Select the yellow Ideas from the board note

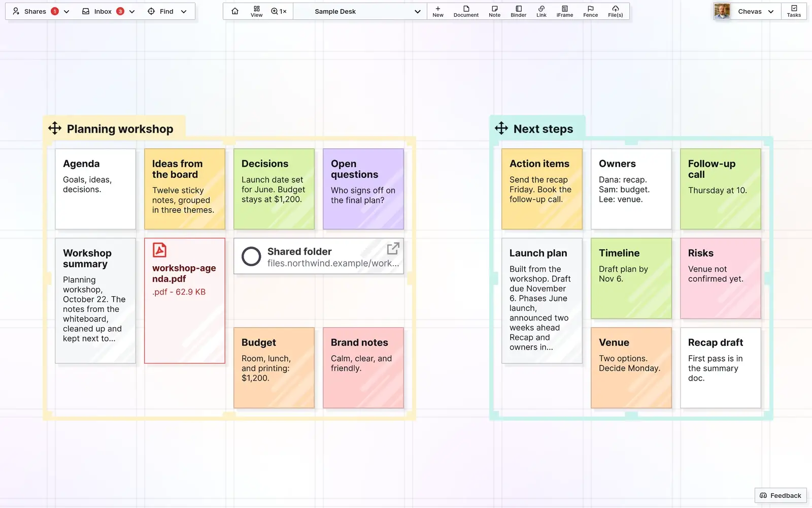[185, 189]
